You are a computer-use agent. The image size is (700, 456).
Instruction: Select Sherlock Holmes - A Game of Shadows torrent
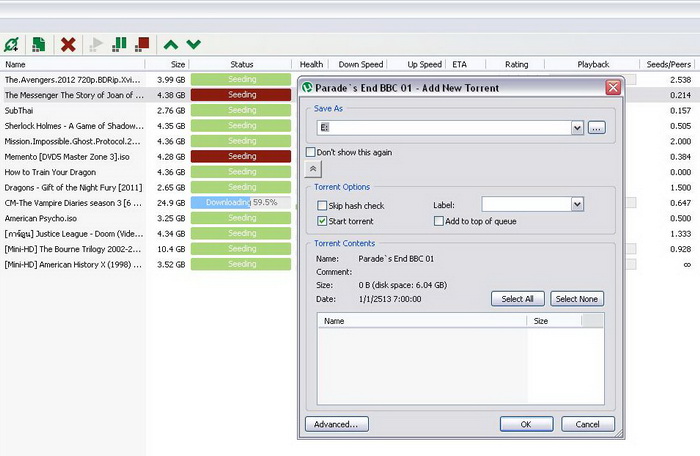click(x=74, y=126)
